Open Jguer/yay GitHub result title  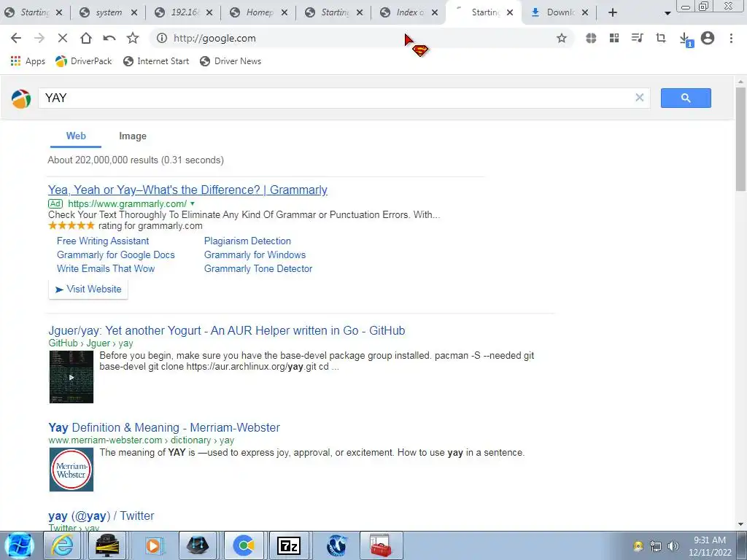[x=227, y=330]
